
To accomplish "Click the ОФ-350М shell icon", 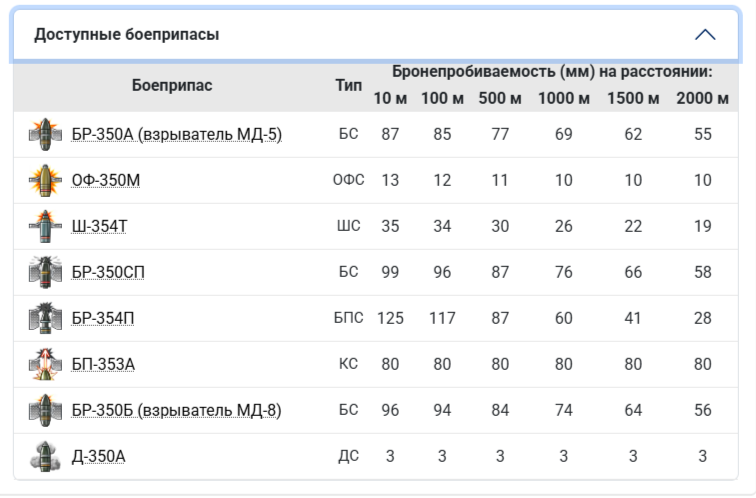I will pos(45,180).
